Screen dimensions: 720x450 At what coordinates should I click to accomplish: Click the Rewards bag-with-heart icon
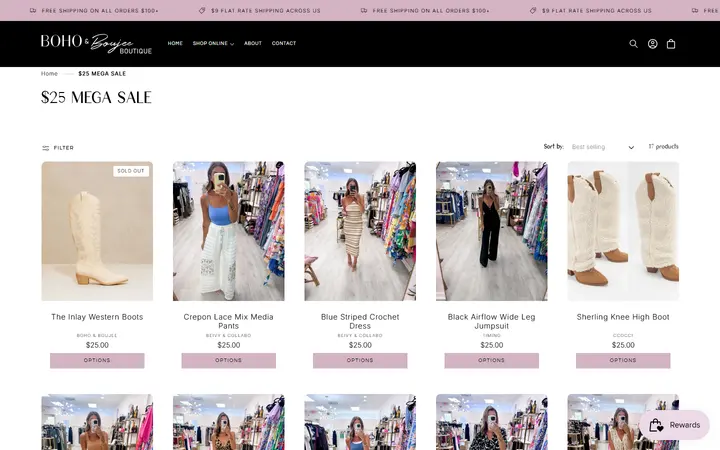[656, 425]
